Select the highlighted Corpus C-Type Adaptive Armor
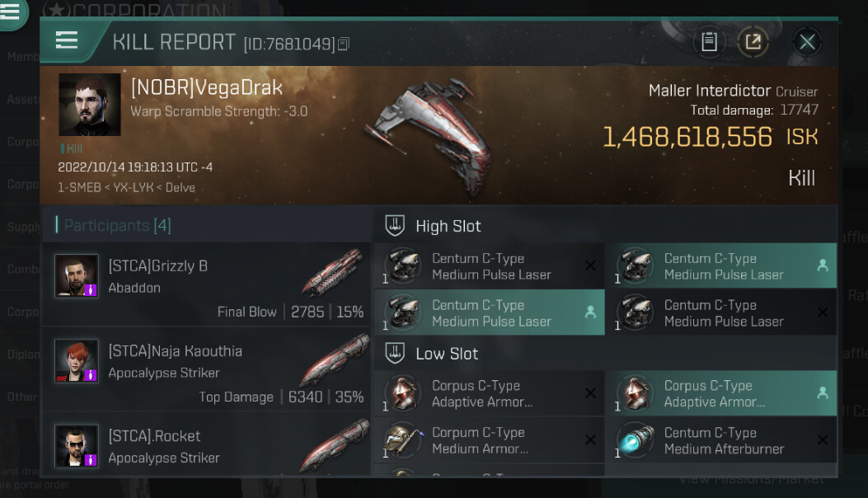This screenshot has width=868, height=498. click(x=720, y=393)
